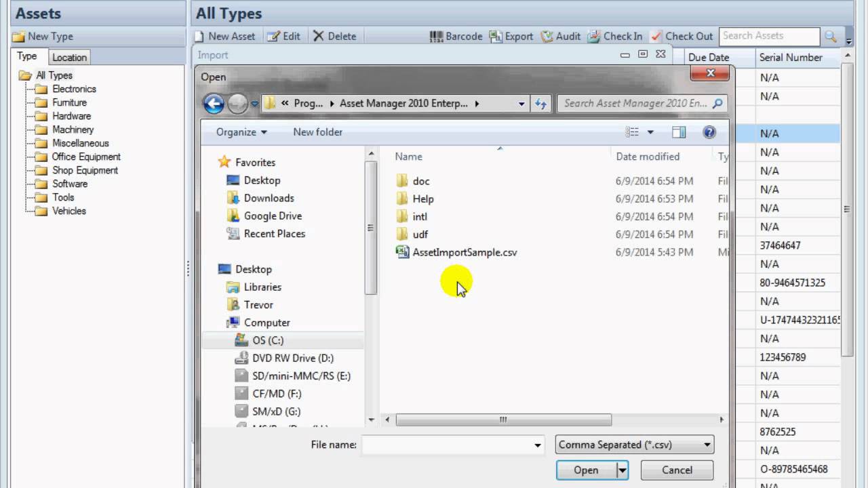
Task: Select the OS (C:) drive
Action: 268,340
